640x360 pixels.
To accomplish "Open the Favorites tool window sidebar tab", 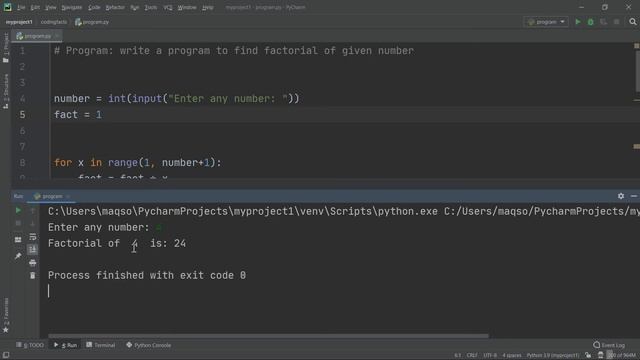I will [x=6, y=315].
